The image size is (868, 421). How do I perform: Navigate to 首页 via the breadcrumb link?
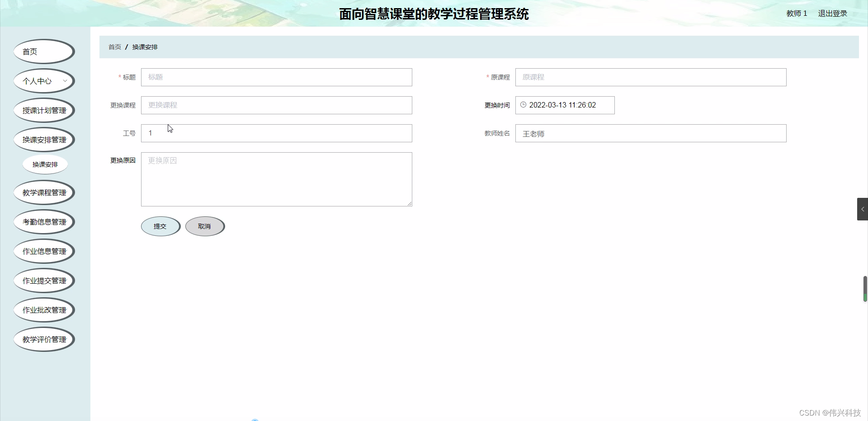tap(114, 47)
